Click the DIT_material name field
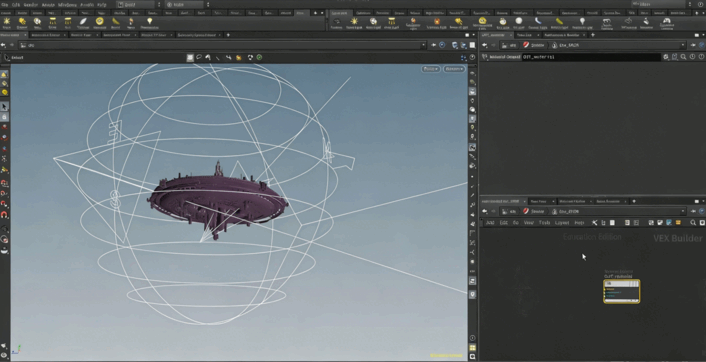706x362 pixels. click(591, 57)
